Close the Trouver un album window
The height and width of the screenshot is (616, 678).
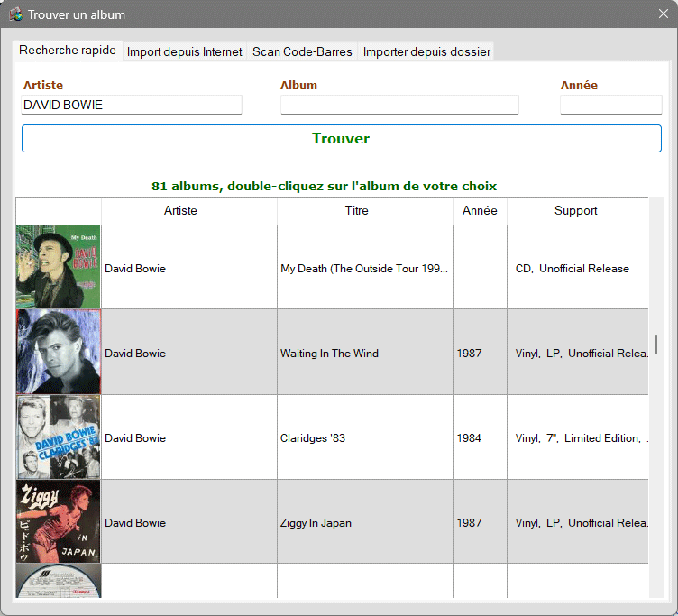click(x=664, y=14)
